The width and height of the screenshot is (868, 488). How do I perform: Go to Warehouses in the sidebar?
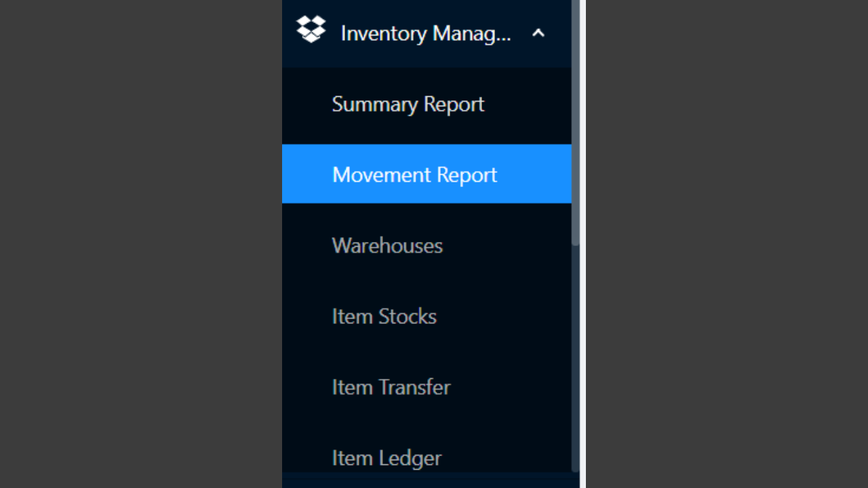(x=387, y=245)
